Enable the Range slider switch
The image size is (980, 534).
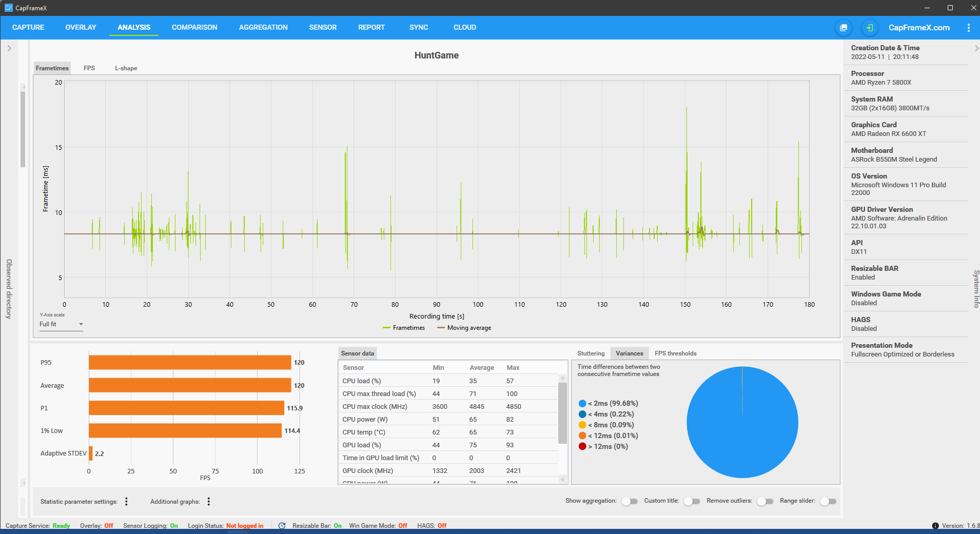click(828, 501)
